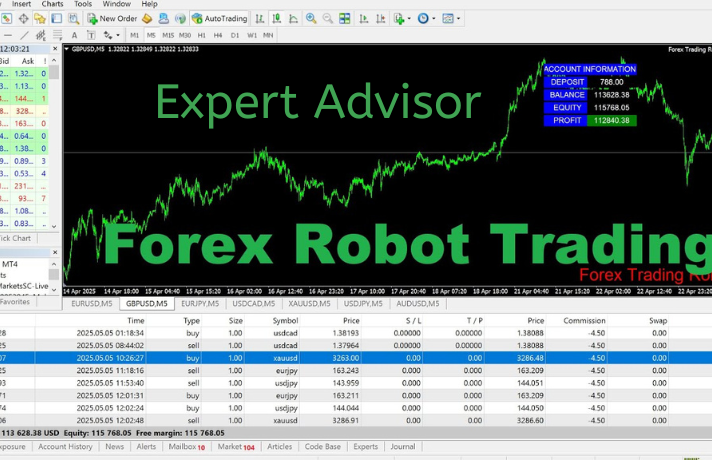The image size is (712, 460).
Task: Switch to H4 timeframe
Action: click(x=218, y=35)
